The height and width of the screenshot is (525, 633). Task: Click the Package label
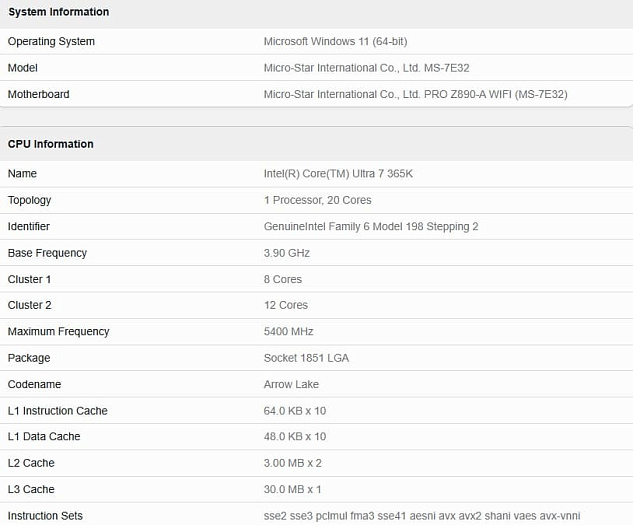tap(29, 358)
